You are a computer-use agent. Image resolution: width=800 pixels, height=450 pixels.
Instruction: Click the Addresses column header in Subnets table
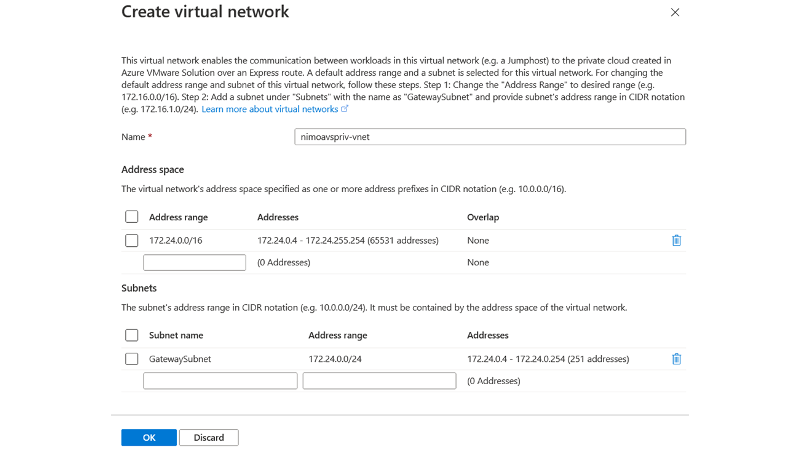click(488, 335)
